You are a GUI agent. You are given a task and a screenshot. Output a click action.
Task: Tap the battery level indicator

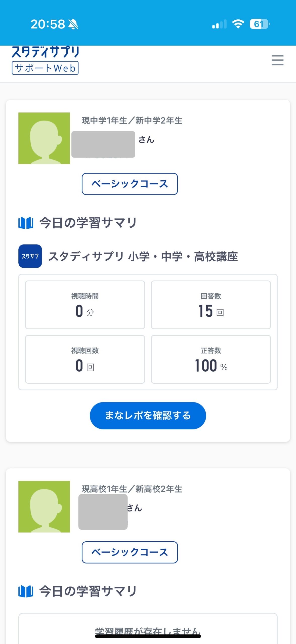[x=259, y=24]
